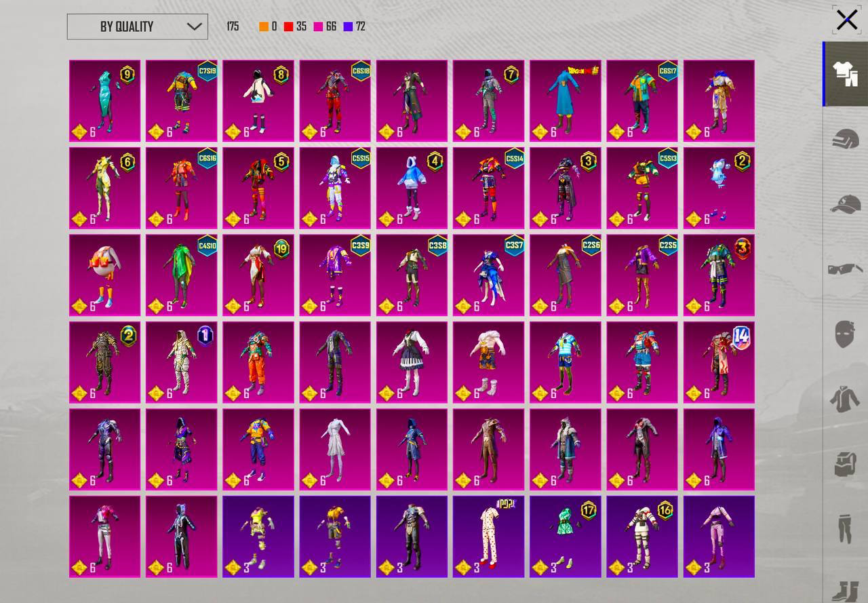Choose the outfit with badge C5S15

click(x=335, y=188)
